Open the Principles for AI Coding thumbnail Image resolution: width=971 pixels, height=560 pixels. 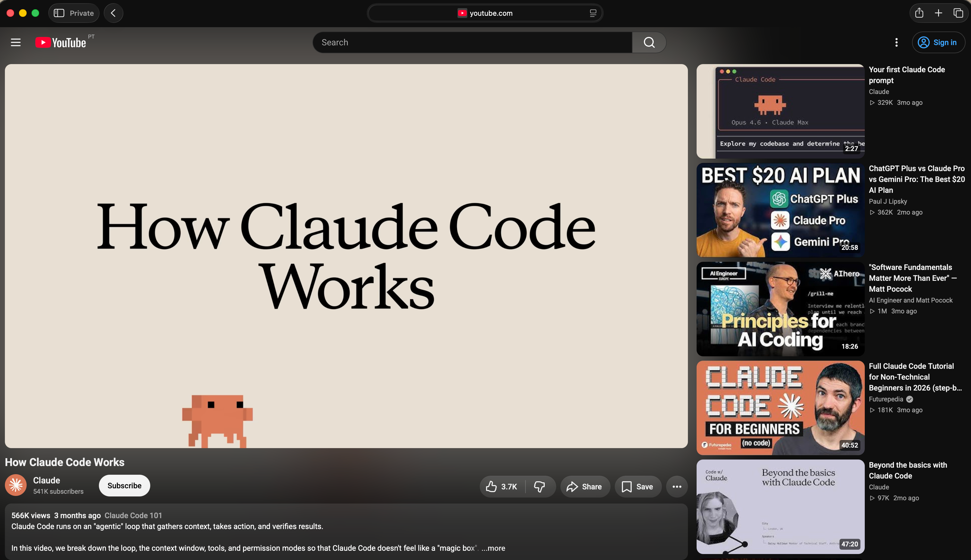(781, 309)
